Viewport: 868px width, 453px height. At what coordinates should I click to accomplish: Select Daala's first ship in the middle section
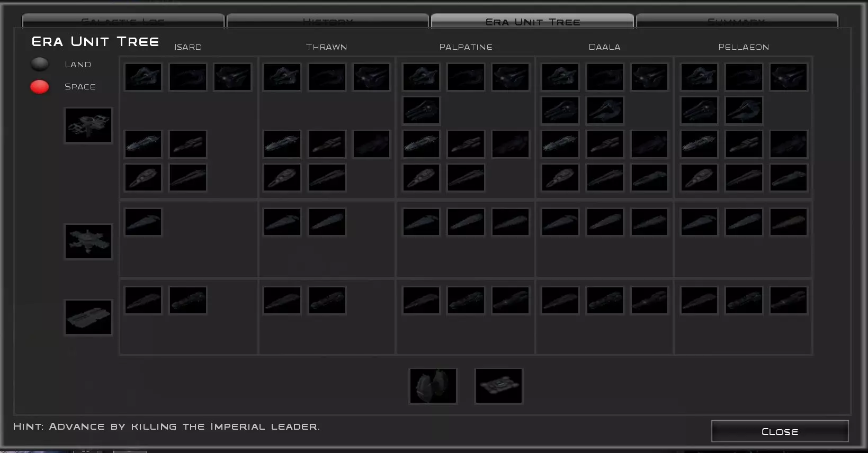[x=560, y=222]
